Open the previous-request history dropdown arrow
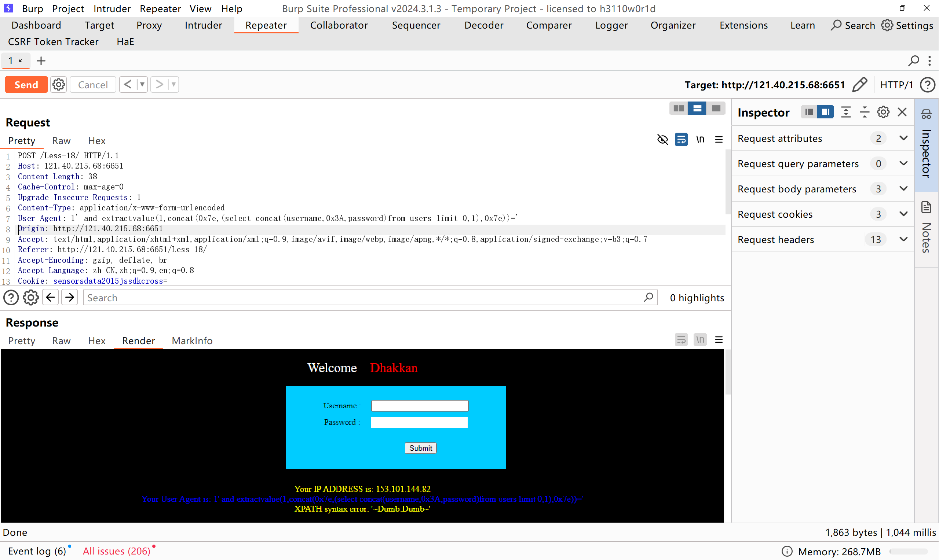This screenshot has height=560, width=939. (x=142, y=84)
